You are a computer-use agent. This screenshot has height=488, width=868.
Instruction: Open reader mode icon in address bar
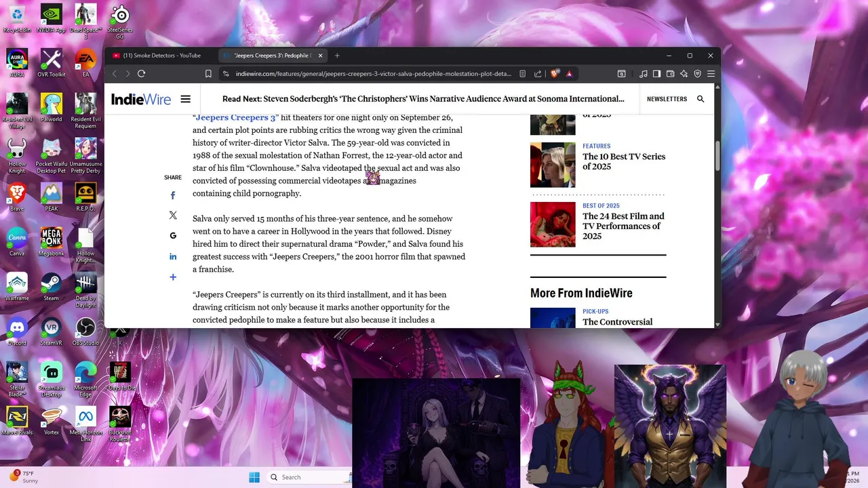click(522, 74)
